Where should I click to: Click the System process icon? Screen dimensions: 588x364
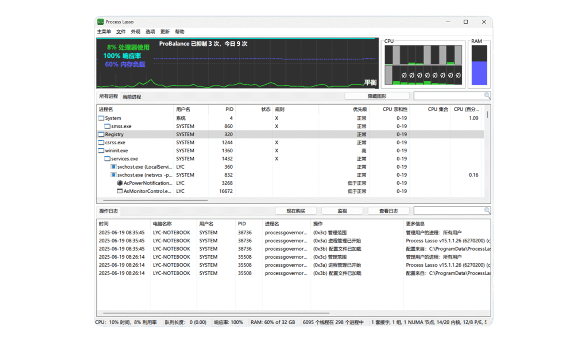point(101,118)
